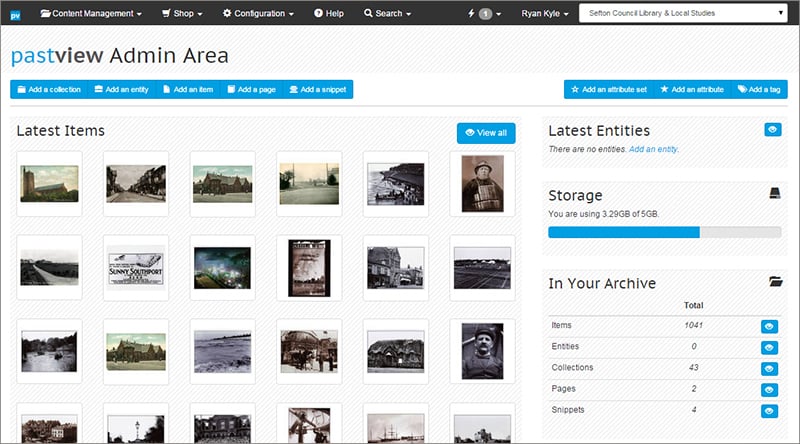The height and width of the screenshot is (444, 800).
Task: Click the notification count badge 1
Action: tap(485, 14)
